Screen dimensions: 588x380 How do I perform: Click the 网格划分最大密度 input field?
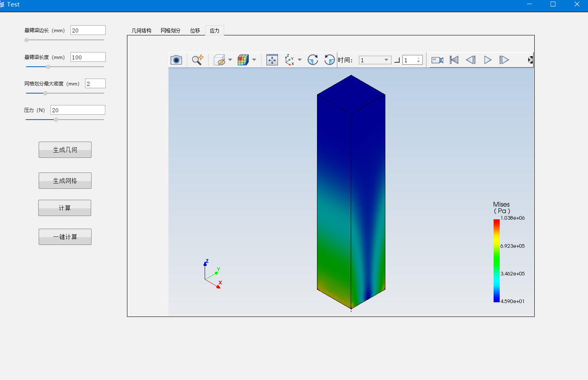95,83
